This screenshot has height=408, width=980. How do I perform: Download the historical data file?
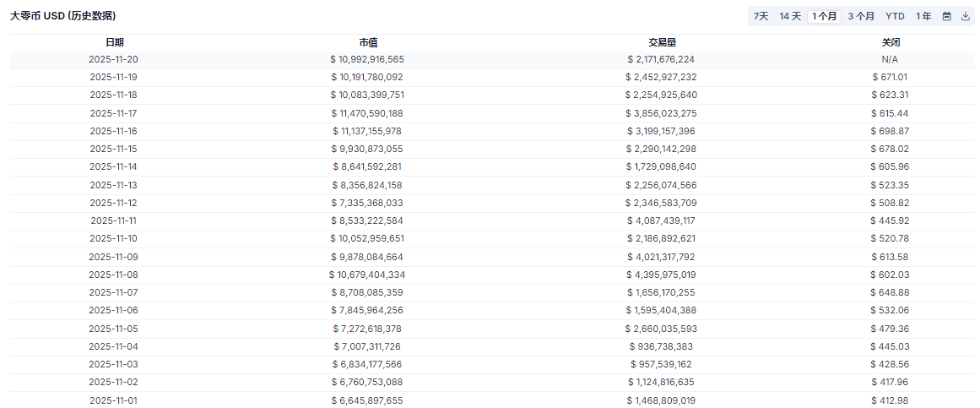click(x=966, y=16)
